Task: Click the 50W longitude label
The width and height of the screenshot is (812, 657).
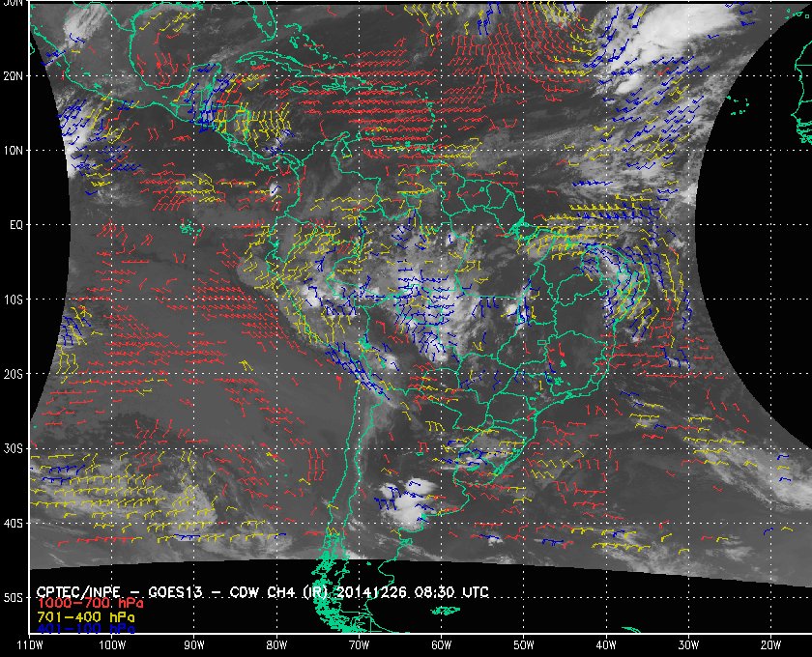Action: tap(524, 645)
